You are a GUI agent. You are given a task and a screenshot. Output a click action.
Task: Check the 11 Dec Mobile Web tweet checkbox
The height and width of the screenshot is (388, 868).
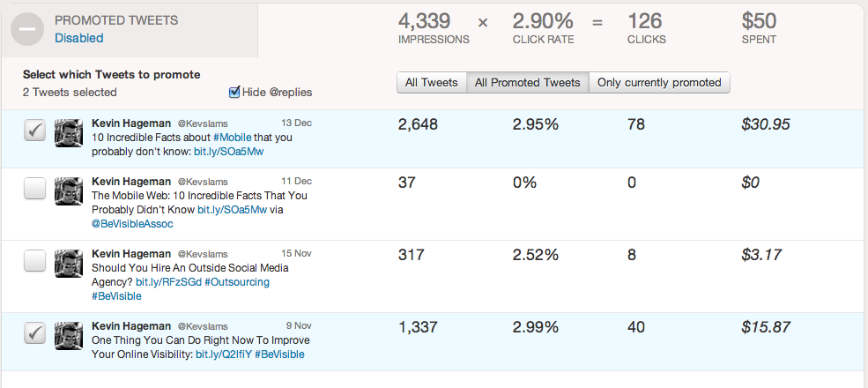[x=34, y=189]
